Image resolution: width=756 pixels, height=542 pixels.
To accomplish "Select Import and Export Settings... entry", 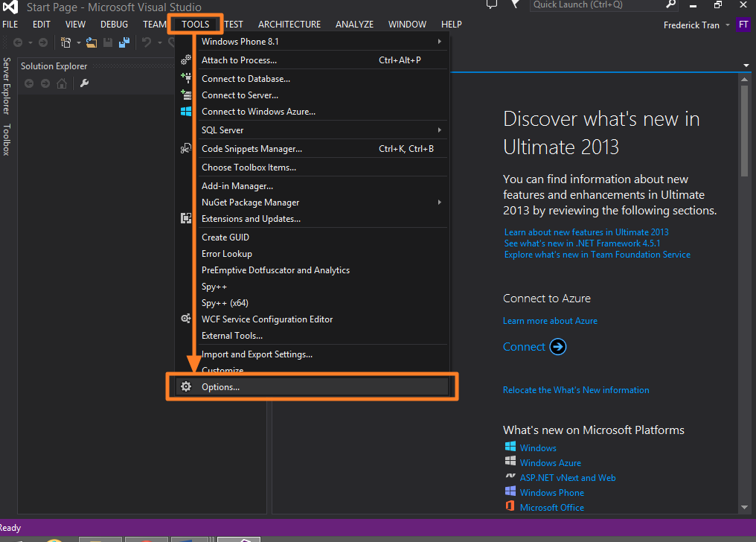I will 313,354.
